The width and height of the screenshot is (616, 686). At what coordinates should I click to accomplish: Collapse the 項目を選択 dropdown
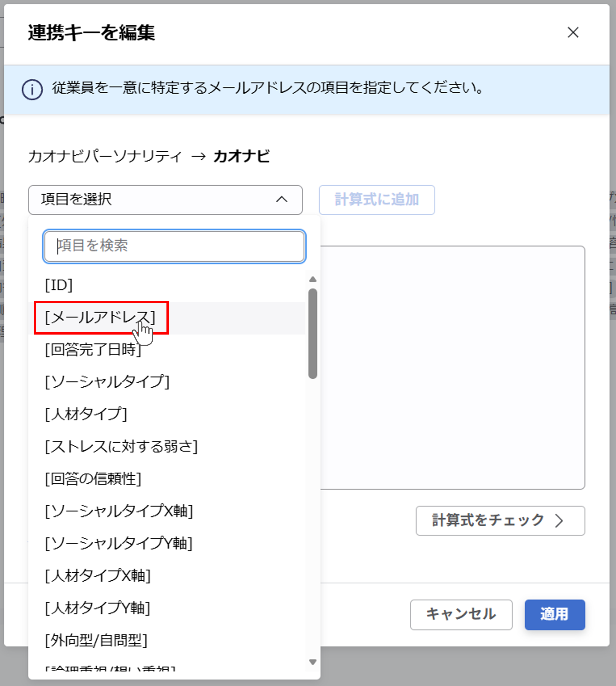[165, 200]
